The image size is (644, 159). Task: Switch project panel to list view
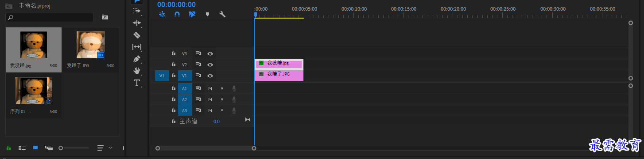tap(22, 148)
